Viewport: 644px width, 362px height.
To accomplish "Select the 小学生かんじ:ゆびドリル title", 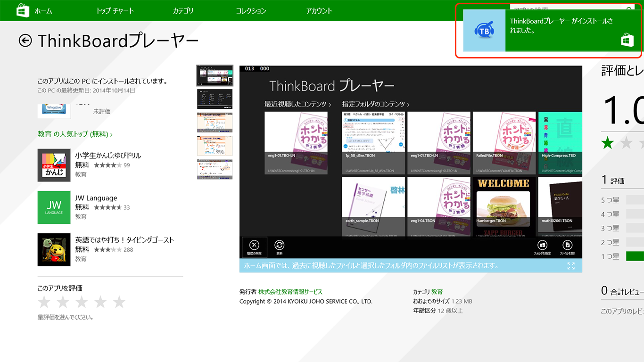I will (x=108, y=155).
